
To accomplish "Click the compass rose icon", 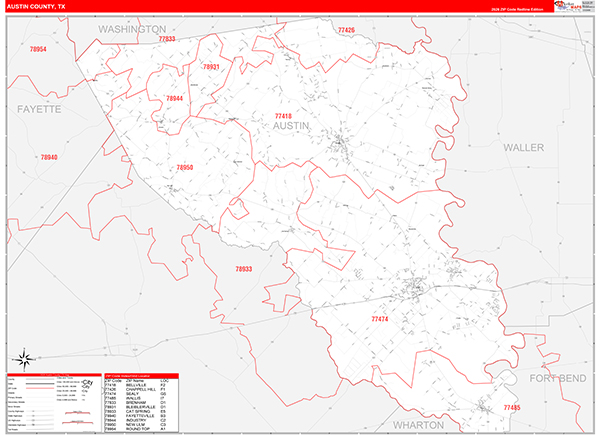I will tap(24, 360).
